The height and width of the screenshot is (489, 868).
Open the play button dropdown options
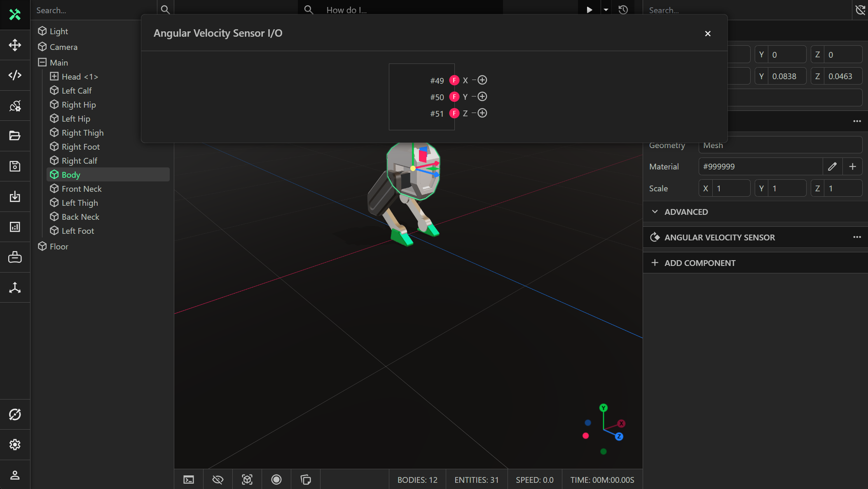pos(606,9)
